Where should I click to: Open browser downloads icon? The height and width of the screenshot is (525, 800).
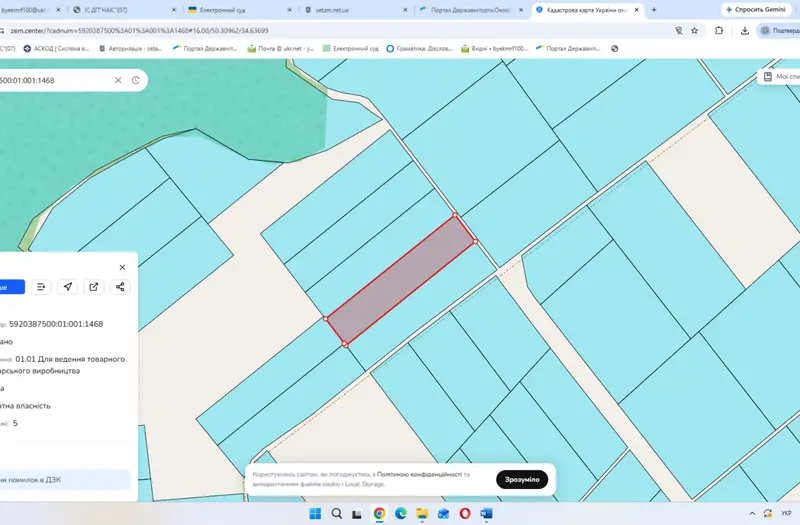[x=745, y=31]
